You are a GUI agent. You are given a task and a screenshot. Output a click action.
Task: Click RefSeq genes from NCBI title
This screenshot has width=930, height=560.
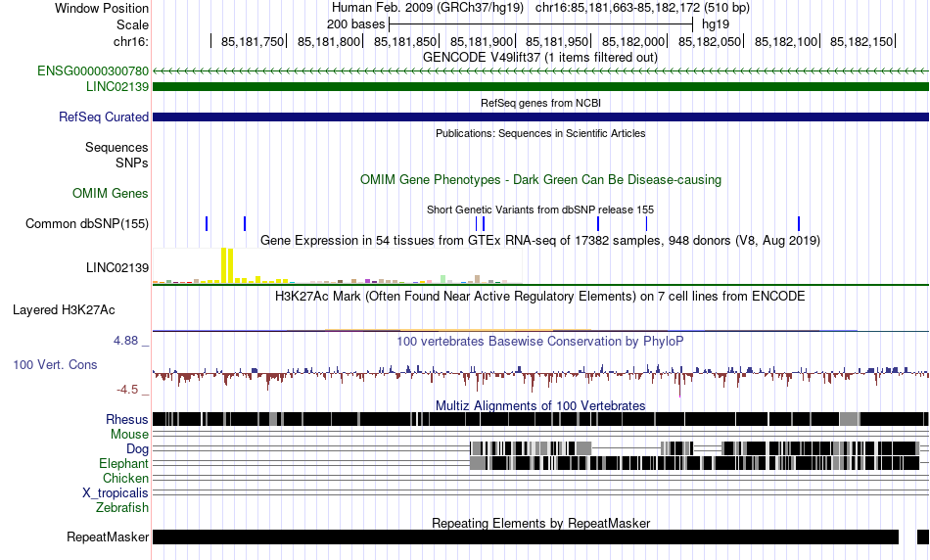[x=540, y=103]
